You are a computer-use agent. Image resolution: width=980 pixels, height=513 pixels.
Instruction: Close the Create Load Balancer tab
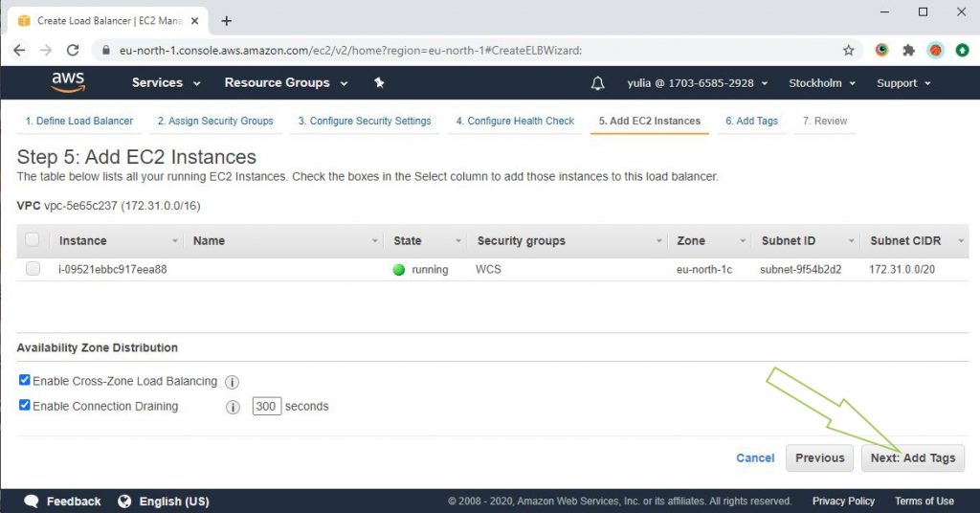click(194, 21)
